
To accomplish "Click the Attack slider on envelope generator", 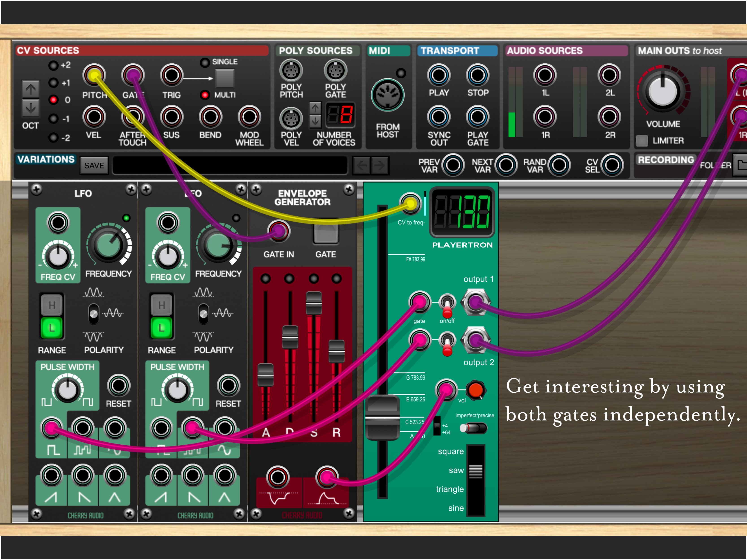I will (265, 375).
